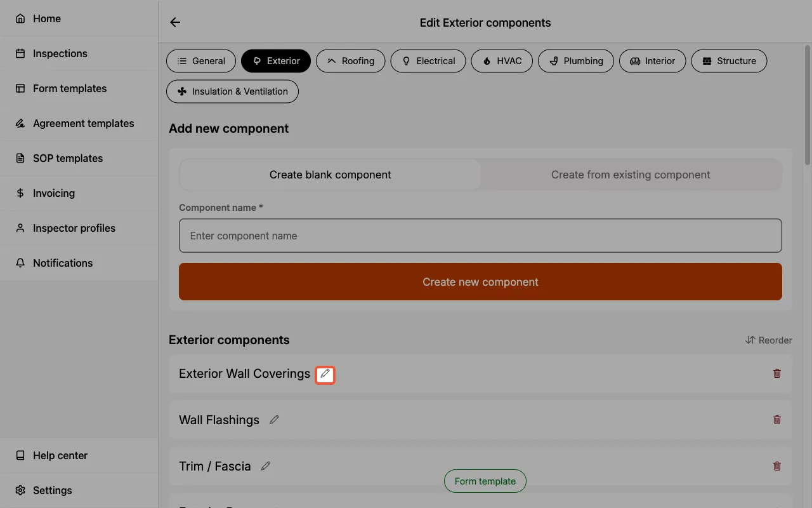Open the Form template view

[485, 481]
